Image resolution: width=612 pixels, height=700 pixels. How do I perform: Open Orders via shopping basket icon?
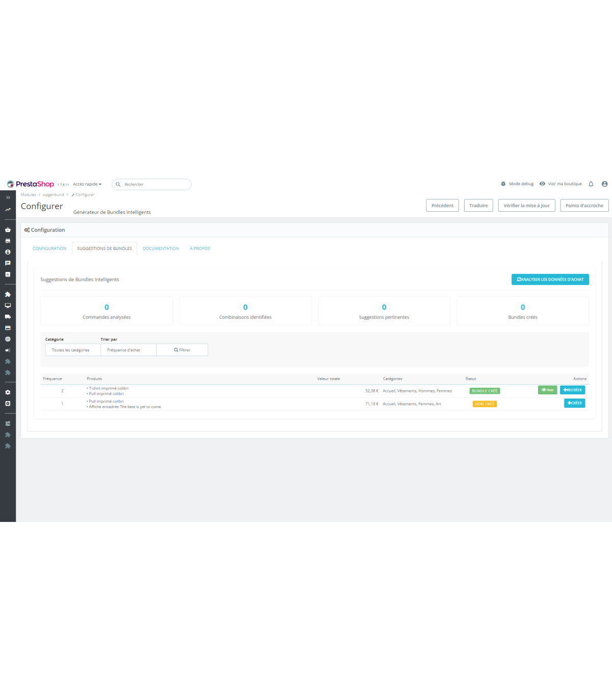(8, 230)
